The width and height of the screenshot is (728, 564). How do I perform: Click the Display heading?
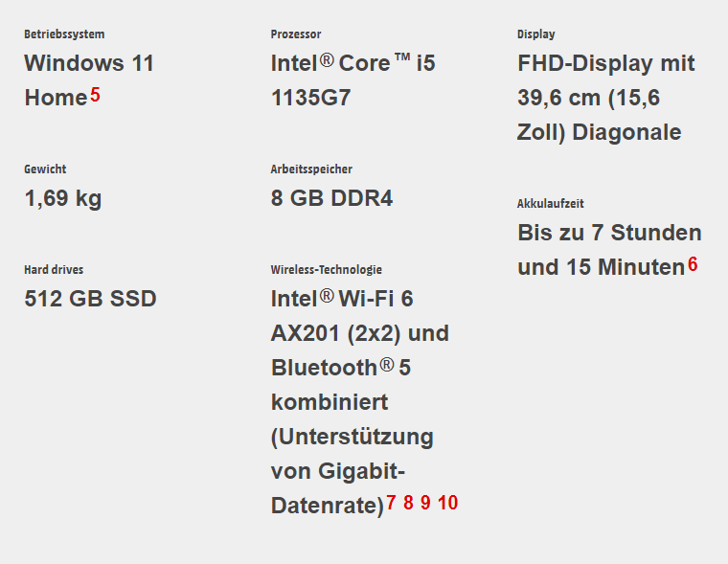pos(535,34)
